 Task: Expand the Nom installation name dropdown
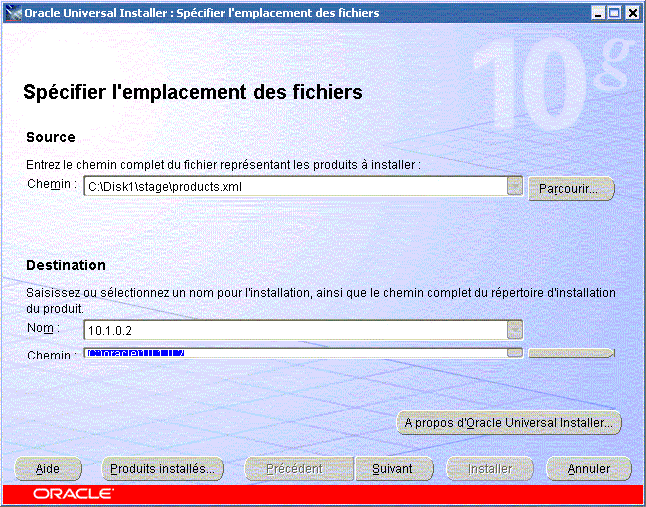click(515, 330)
